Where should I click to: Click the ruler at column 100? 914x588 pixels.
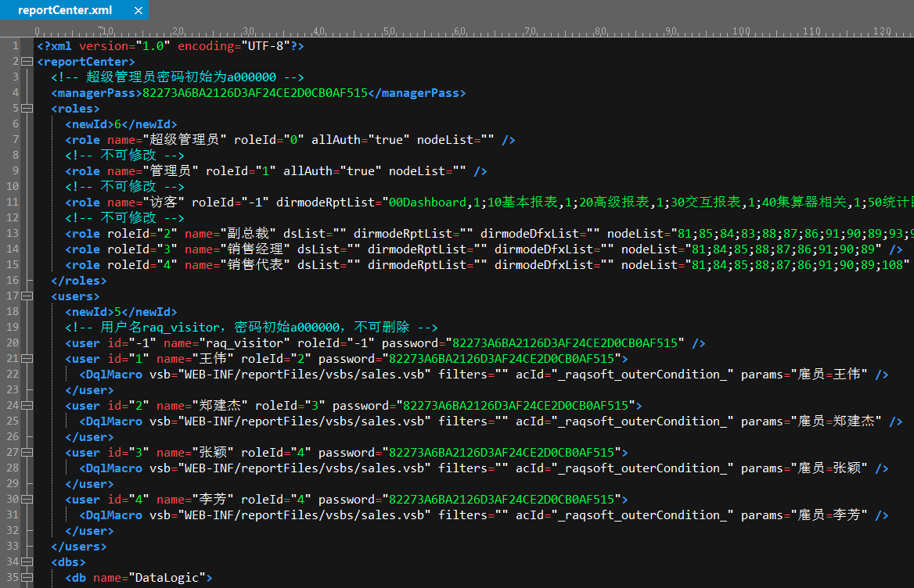[x=740, y=31]
